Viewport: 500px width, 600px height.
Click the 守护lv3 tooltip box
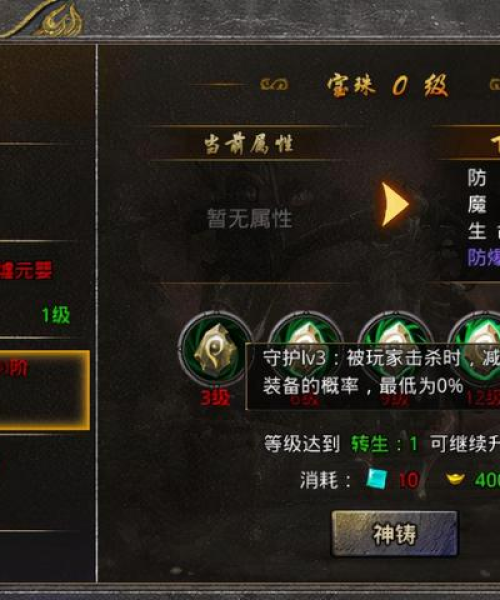(373, 377)
